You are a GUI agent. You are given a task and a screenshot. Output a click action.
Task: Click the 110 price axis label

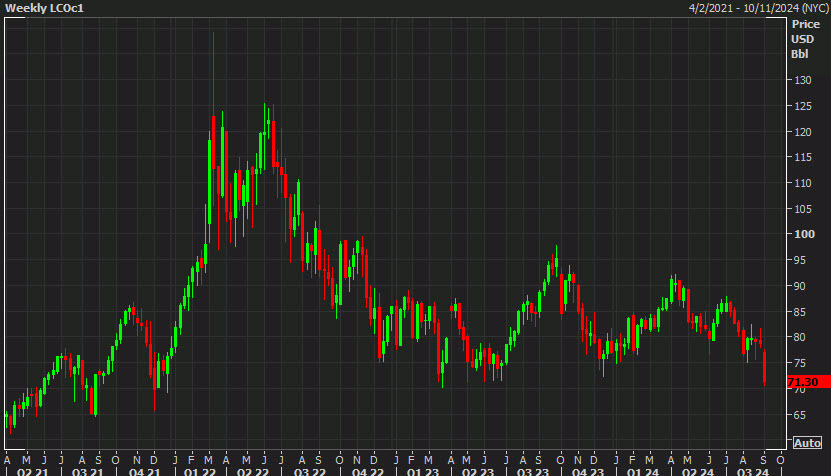803,183
